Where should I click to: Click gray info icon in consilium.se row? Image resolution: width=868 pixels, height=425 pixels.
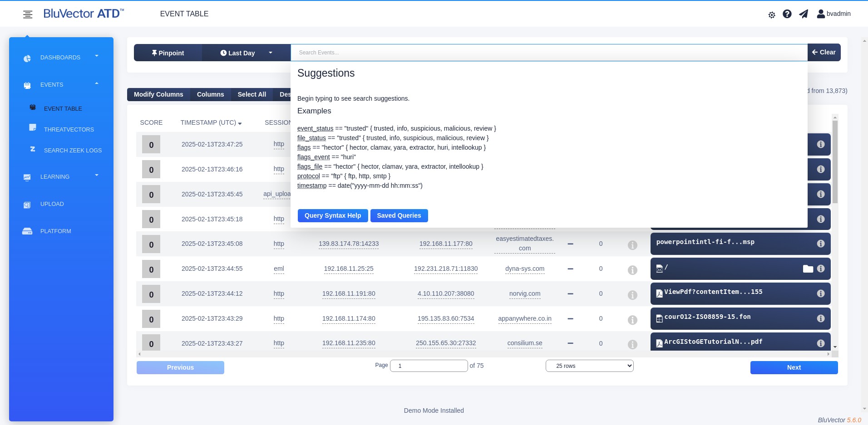click(632, 344)
